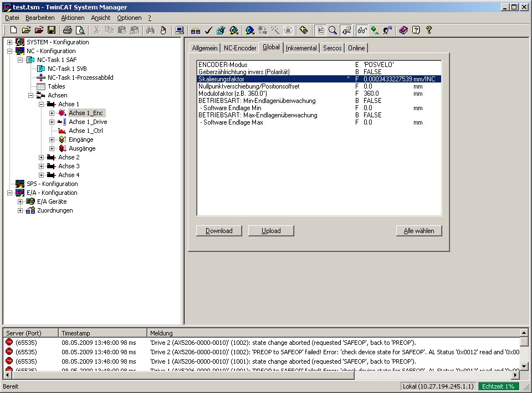Click the Echtzeit 1% status indicator
Image resolution: width=532 pixels, height=393 pixels.
pyautogui.click(x=498, y=386)
